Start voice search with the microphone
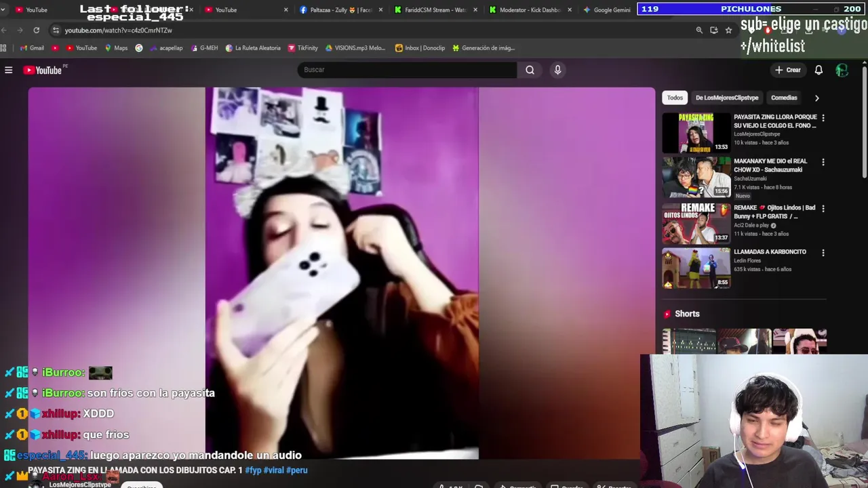Viewport: 868px width, 488px height. point(557,70)
